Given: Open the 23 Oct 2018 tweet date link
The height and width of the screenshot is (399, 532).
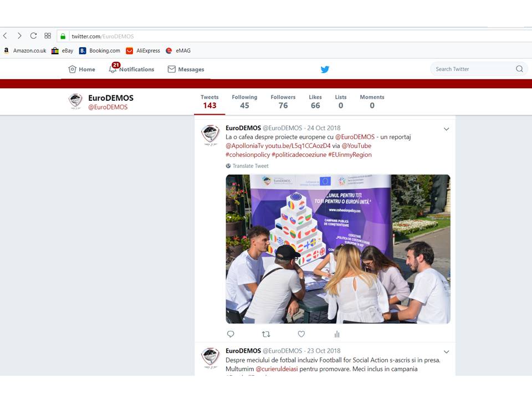Looking at the screenshot, I should (324, 351).
